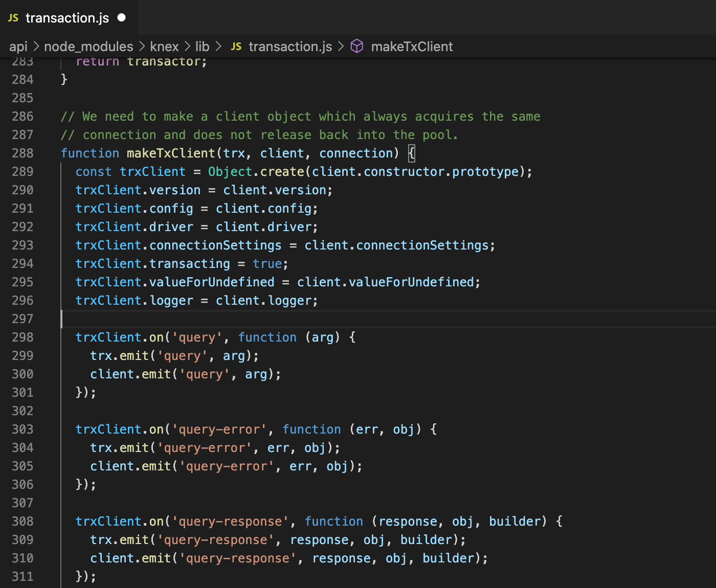Click the 'const' keyword on line 289
Viewport: 716px width, 588px height.
point(94,172)
